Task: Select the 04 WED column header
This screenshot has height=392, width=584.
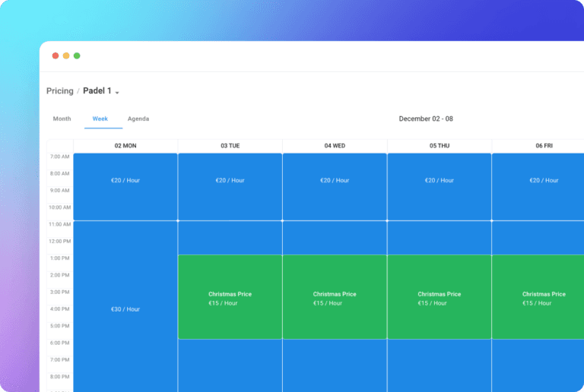Action: pyautogui.click(x=335, y=146)
